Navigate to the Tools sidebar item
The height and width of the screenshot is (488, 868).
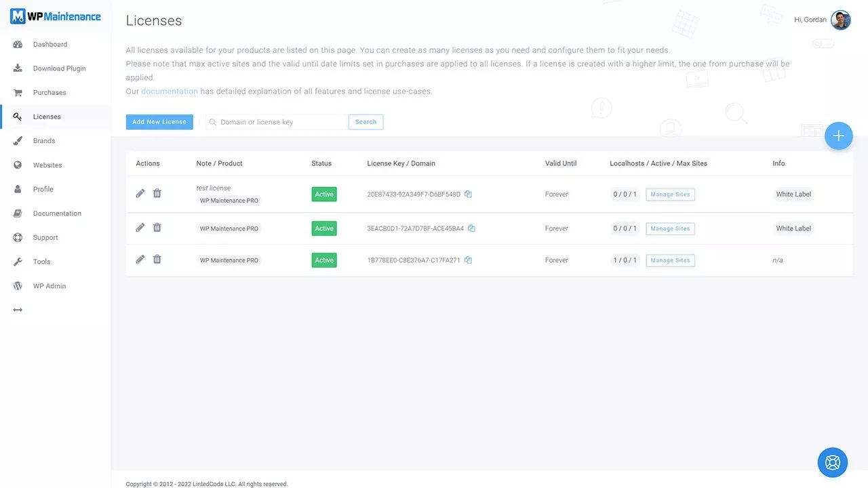pyautogui.click(x=41, y=262)
